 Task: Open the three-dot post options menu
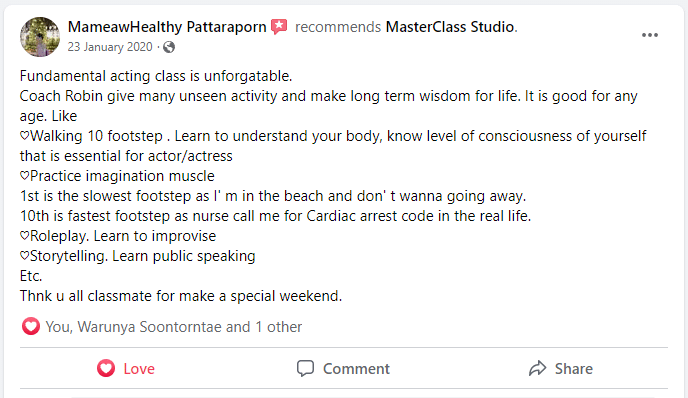(x=649, y=35)
